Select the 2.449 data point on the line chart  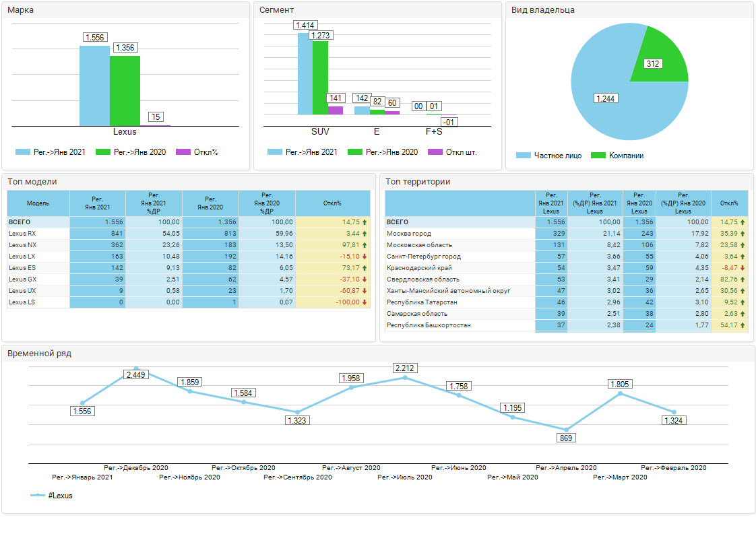(136, 368)
